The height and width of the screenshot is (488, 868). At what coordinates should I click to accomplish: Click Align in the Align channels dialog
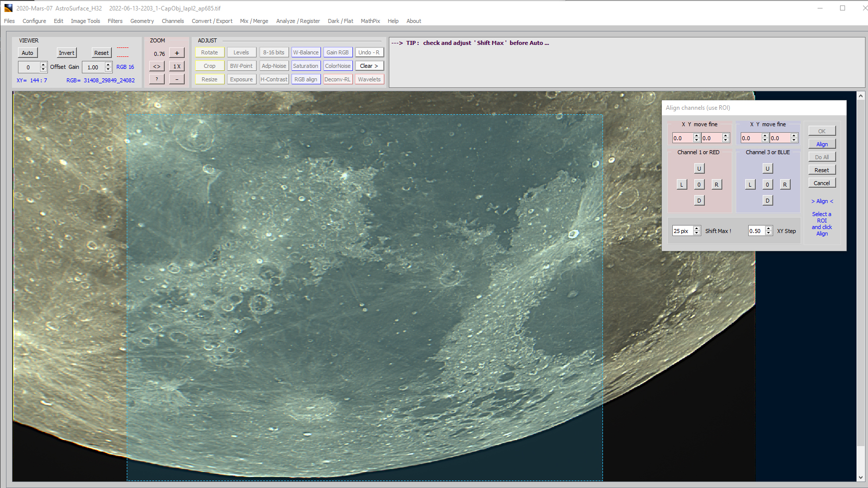point(822,144)
